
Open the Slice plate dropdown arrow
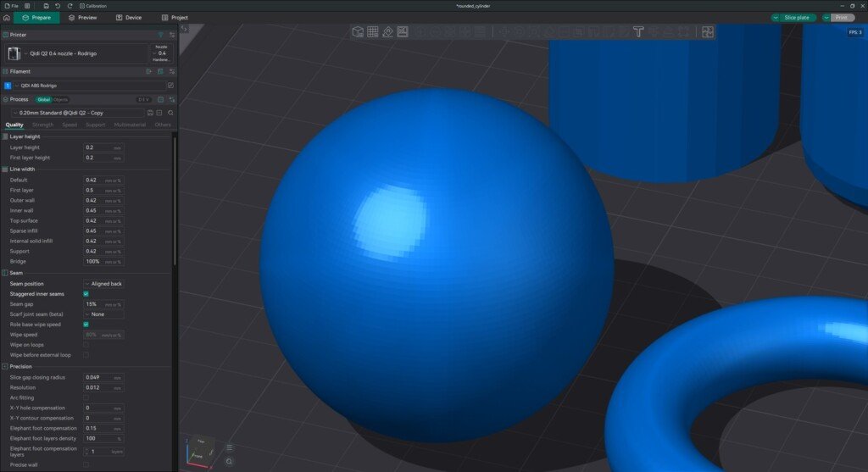click(776, 18)
